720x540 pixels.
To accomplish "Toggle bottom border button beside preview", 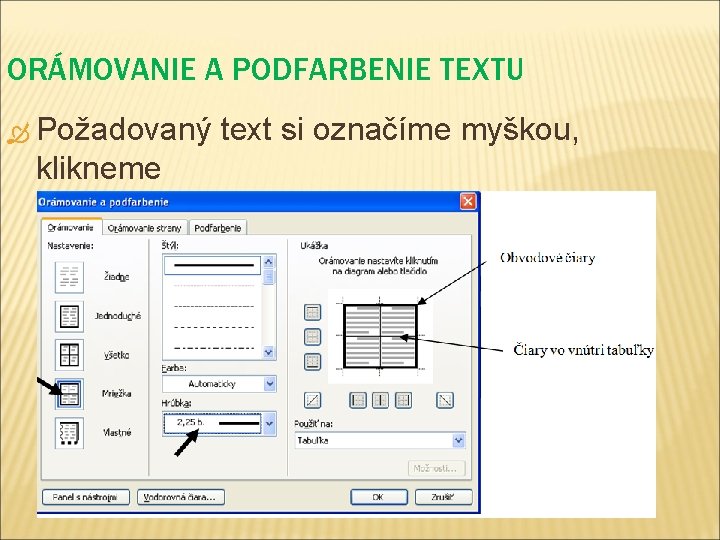I will [312, 361].
